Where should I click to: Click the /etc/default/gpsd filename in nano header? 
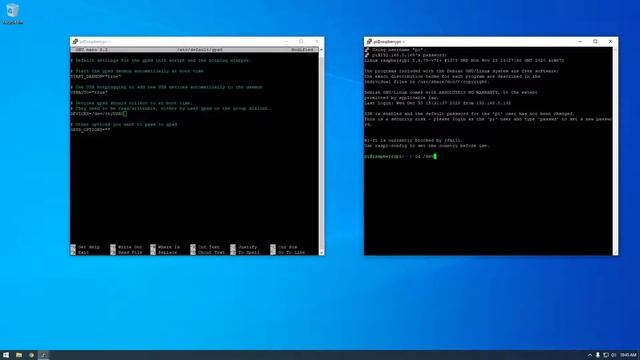tap(200, 50)
